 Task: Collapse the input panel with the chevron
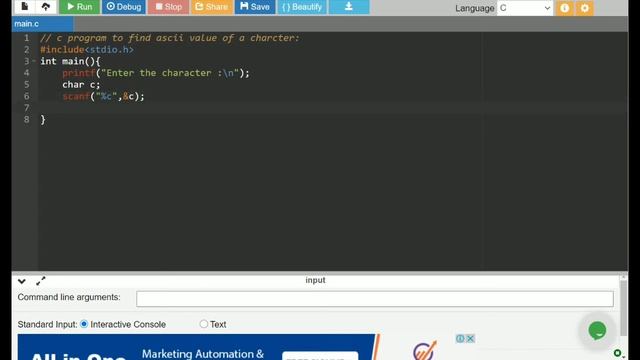click(x=22, y=281)
